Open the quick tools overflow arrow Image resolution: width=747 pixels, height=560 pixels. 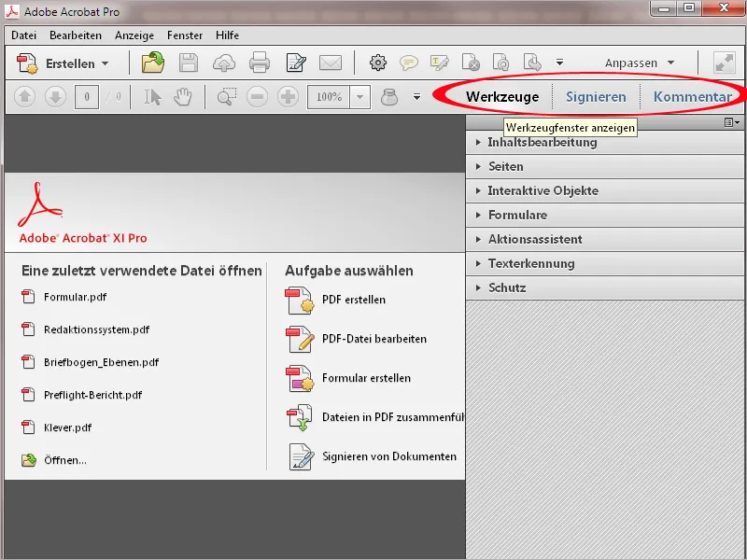coord(559,63)
